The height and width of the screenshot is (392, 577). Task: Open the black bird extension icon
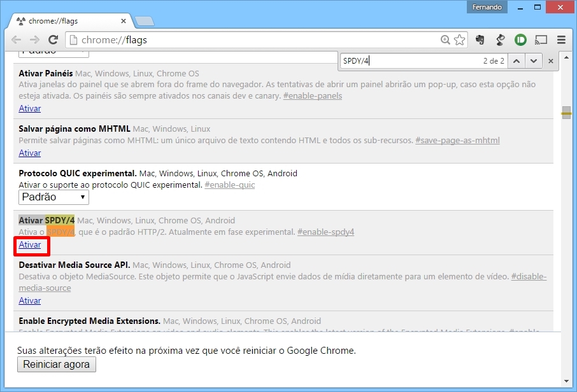(x=500, y=39)
